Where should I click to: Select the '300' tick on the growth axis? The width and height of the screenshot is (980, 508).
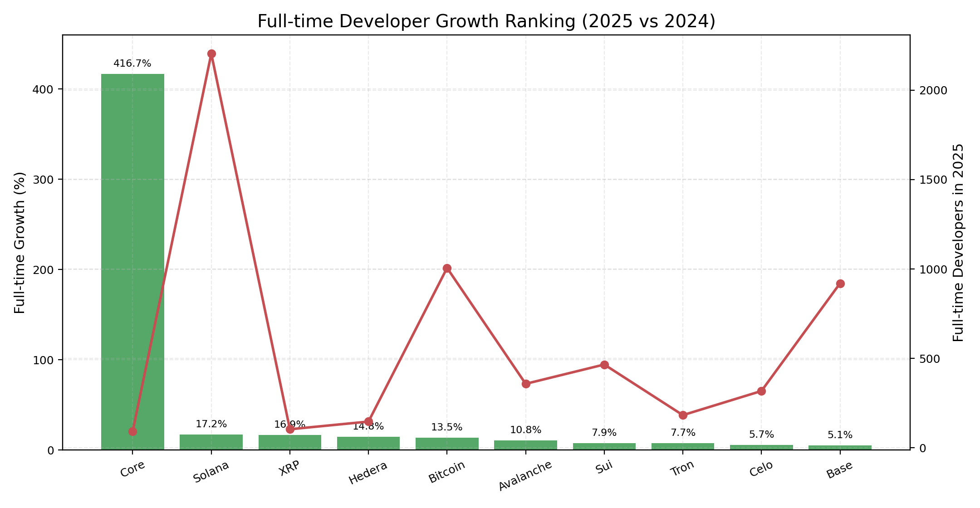click(x=44, y=180)
